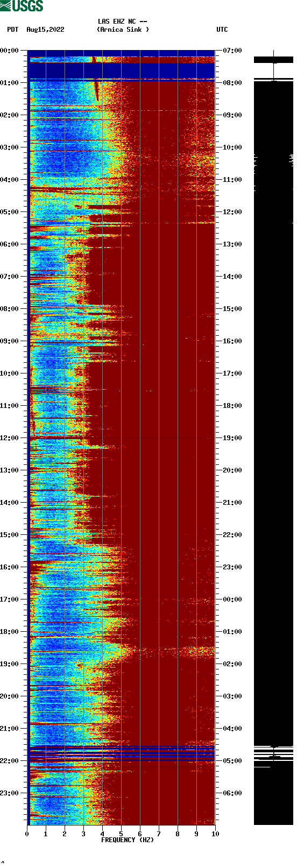This screenshot has width=297, height=868.
Task: Click the 02:00 PDT time label
Action: (9, 115)
